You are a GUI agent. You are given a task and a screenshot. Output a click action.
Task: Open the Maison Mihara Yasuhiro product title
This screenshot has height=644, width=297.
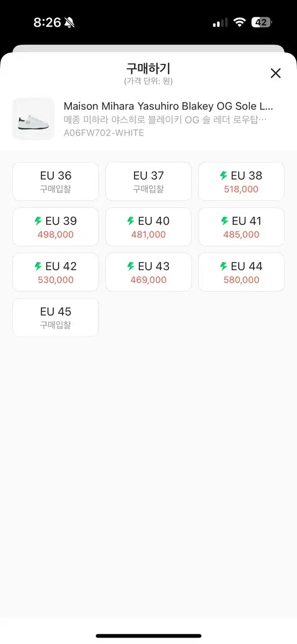point(168,106)
